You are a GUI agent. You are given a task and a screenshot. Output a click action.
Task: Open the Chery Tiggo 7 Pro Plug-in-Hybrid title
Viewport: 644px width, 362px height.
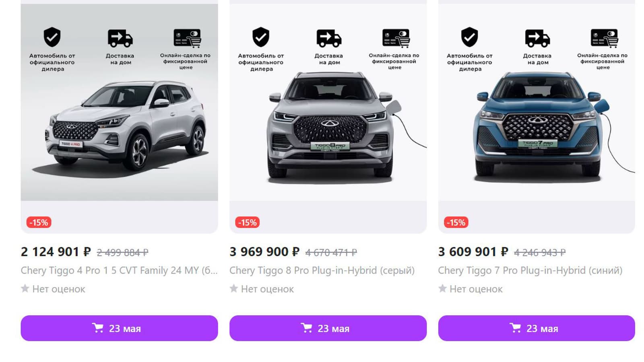pos(530,270)
